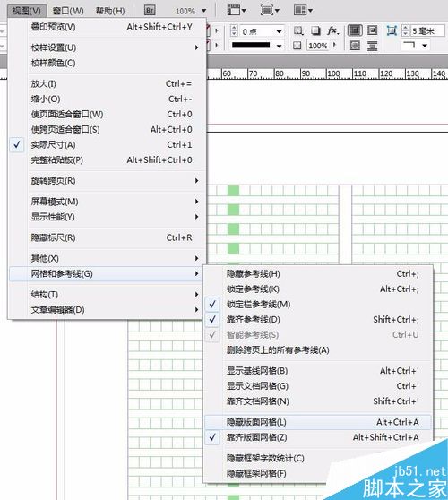Image resolution: width=448 pixels, height=500 pixels.
Task: Expand the 结构(T) submenu
Action: (x=108, y=294)
